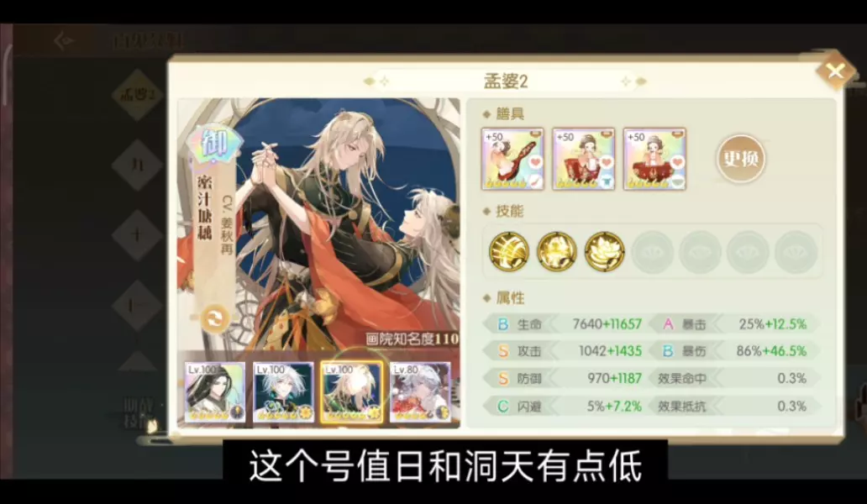
Task: Click the first locked skill slot
Action: [x=653, y=252]
